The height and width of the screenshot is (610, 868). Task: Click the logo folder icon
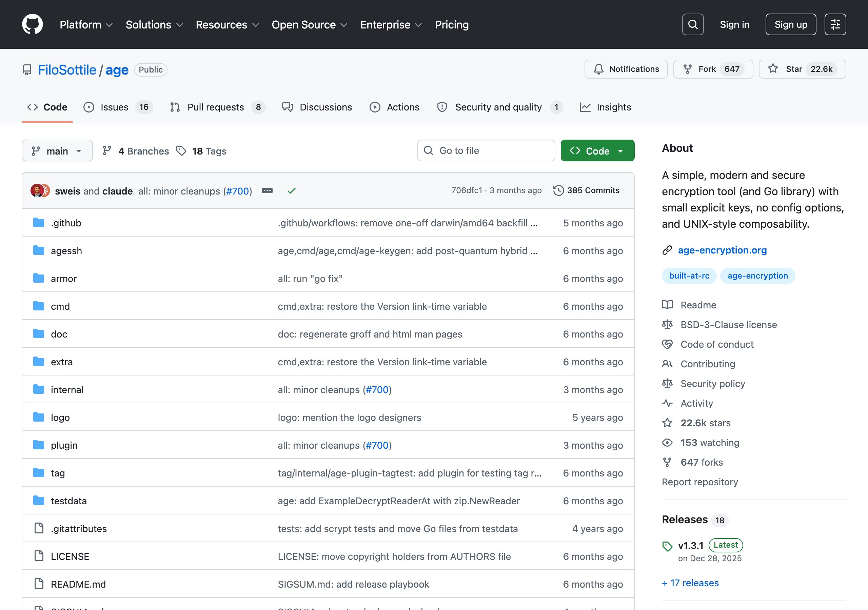coord(39,417)
